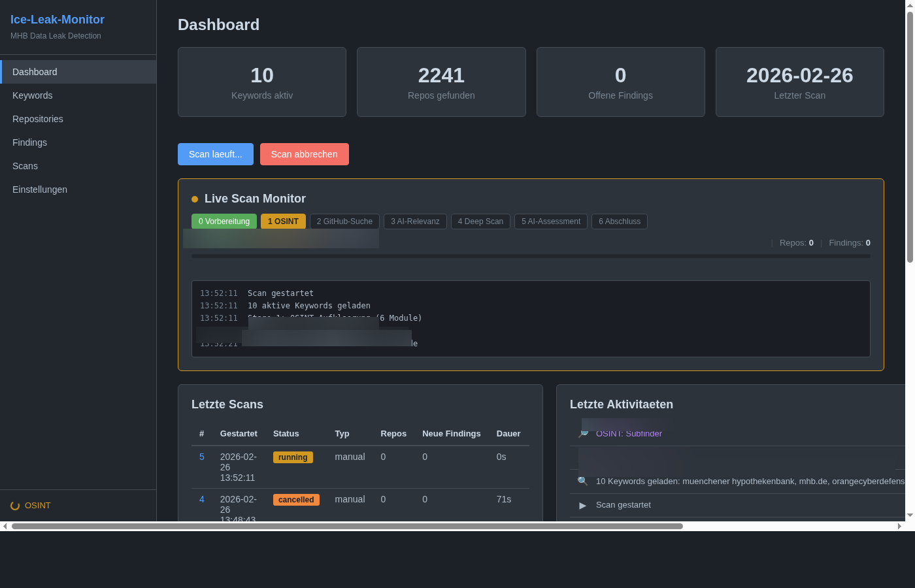
Task: Open the Dashboard sidebar item
Action: click(x=78, y=72)
